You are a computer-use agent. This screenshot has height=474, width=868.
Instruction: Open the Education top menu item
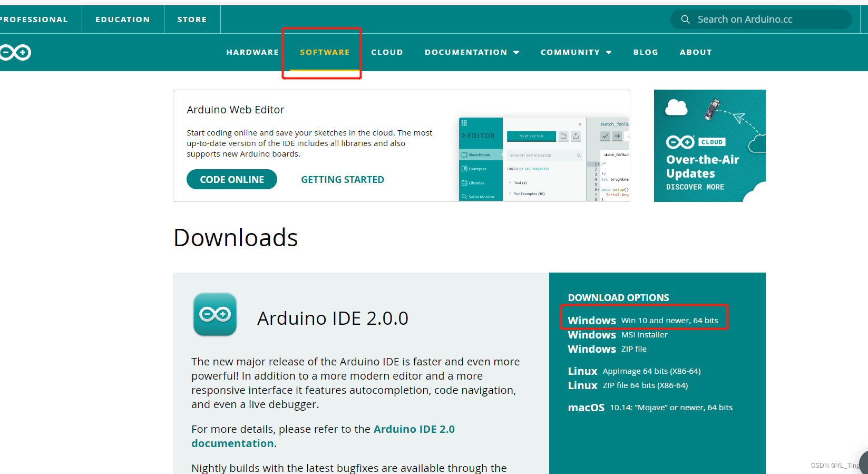tap(123, 20)
